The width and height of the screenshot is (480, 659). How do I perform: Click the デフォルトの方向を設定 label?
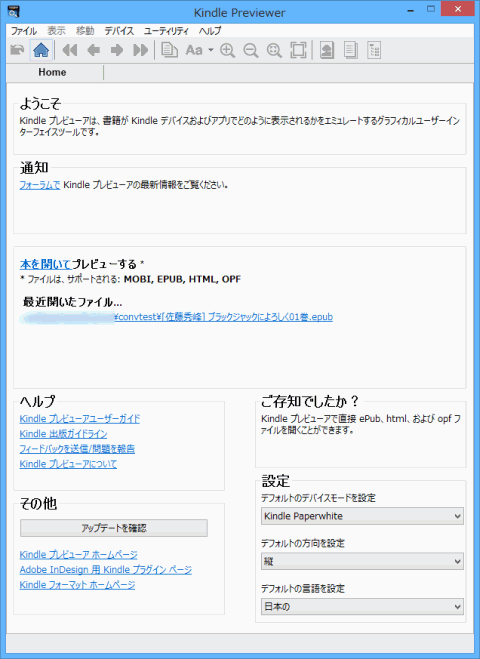(303, 543)
